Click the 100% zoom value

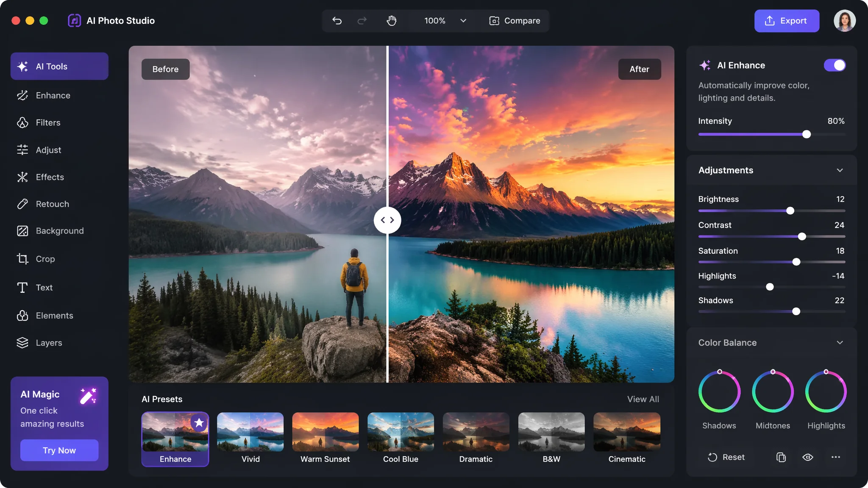click(435, 21)
